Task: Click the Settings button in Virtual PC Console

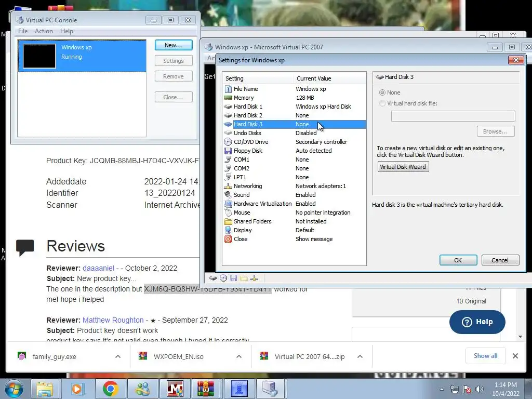Action: 174,61
